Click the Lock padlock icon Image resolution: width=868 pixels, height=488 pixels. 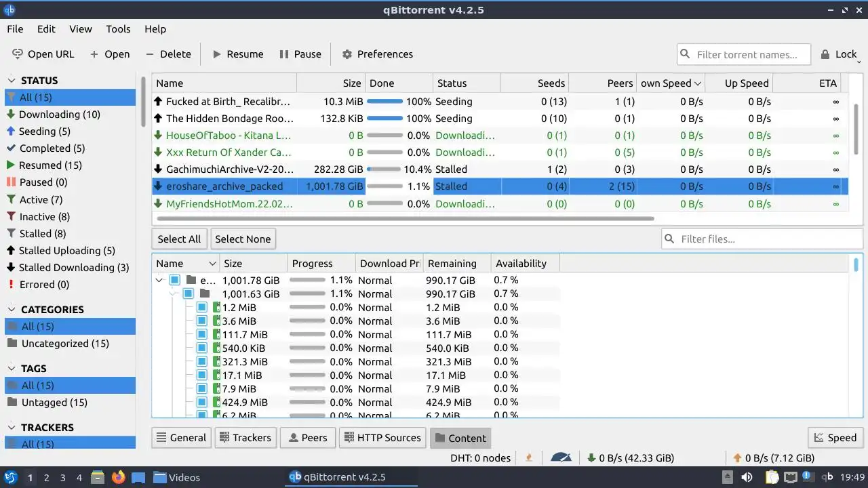pos(825,54)
